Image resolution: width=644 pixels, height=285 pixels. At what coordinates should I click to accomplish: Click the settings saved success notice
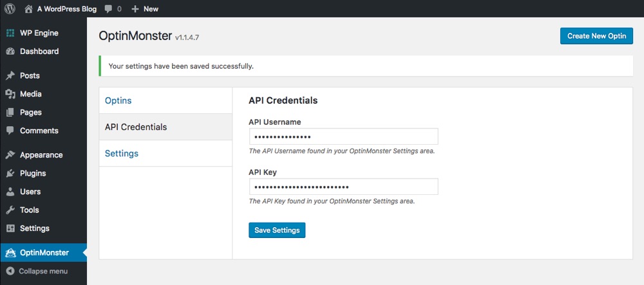pos(366,66)
